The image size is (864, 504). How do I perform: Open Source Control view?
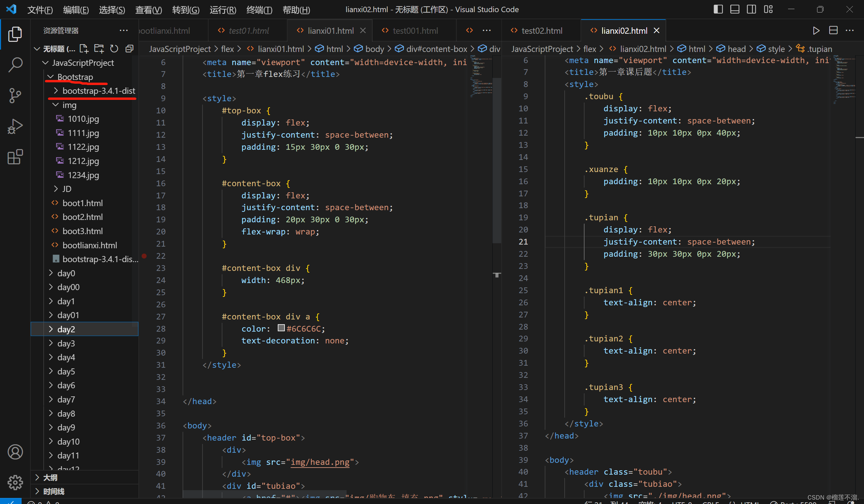click(x=15, y=95)
